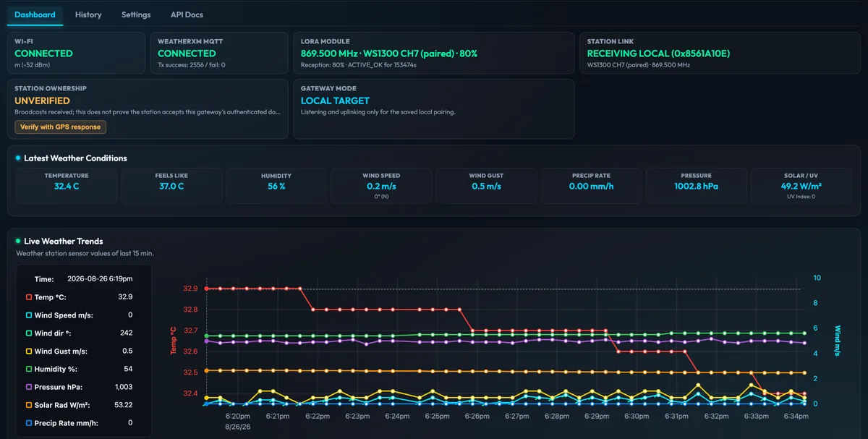Click the Solar Rad orange legend swatch

point(29,405)
